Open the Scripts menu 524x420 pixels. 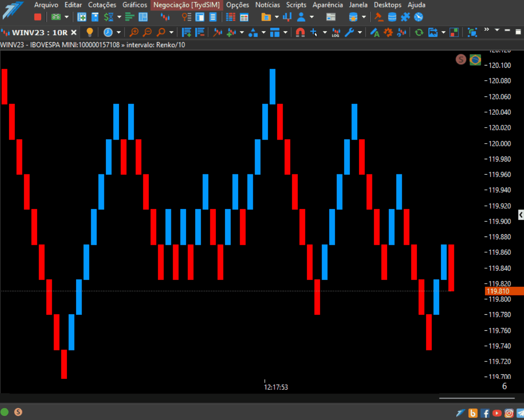tap(296, 5)
